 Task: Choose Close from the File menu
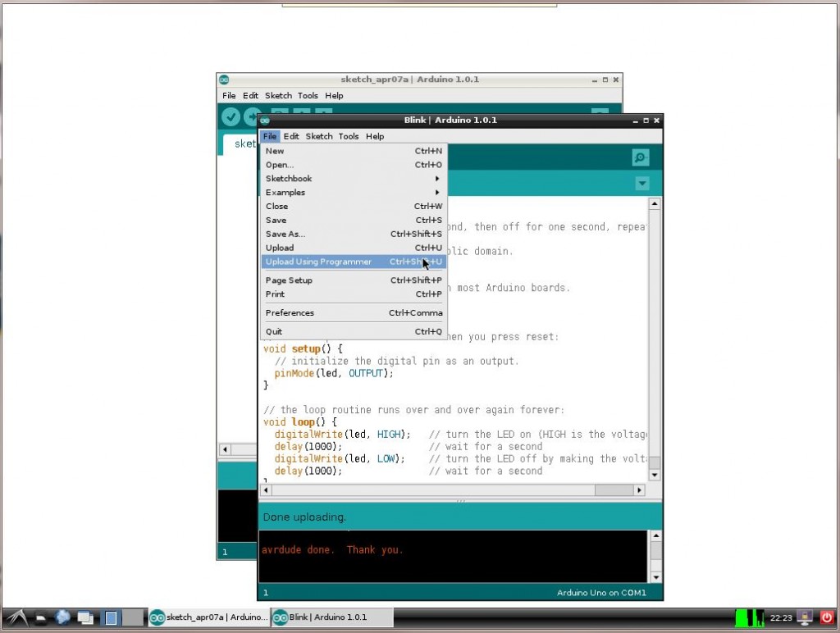pyautogui.click(x=353, y=206)
